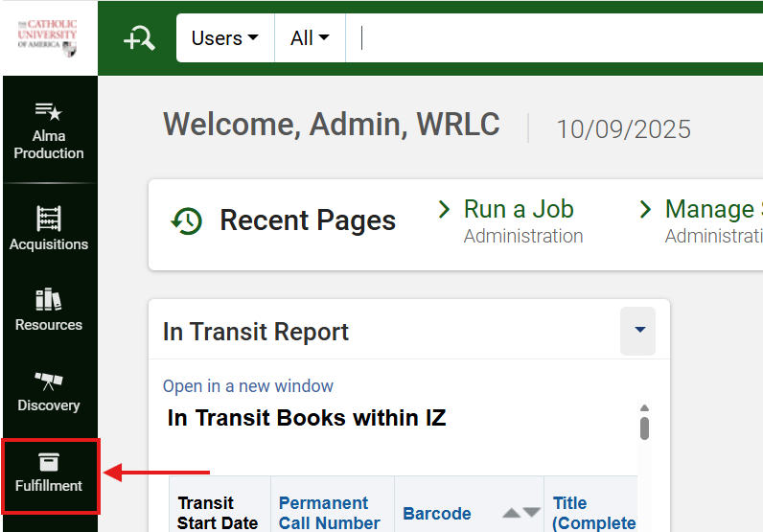The image size is (763, 532).
Task: Click the Barcode sort arrows
Action: 522,513
